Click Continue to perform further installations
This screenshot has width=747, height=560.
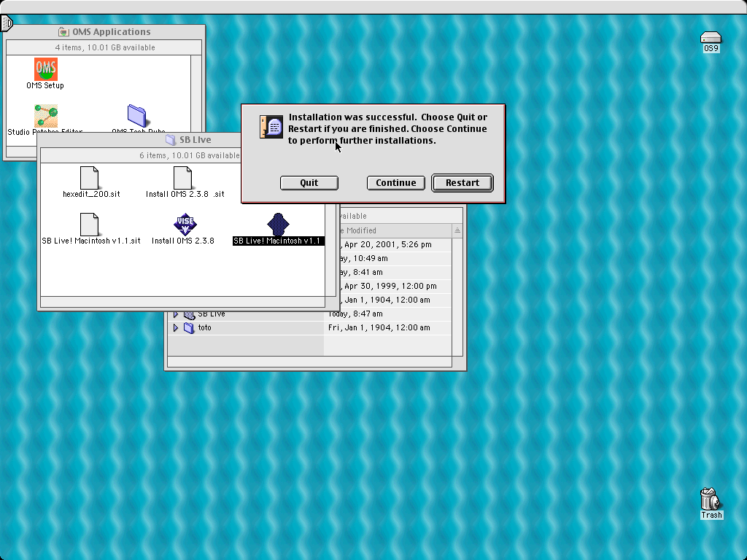[x=396, y=183]
